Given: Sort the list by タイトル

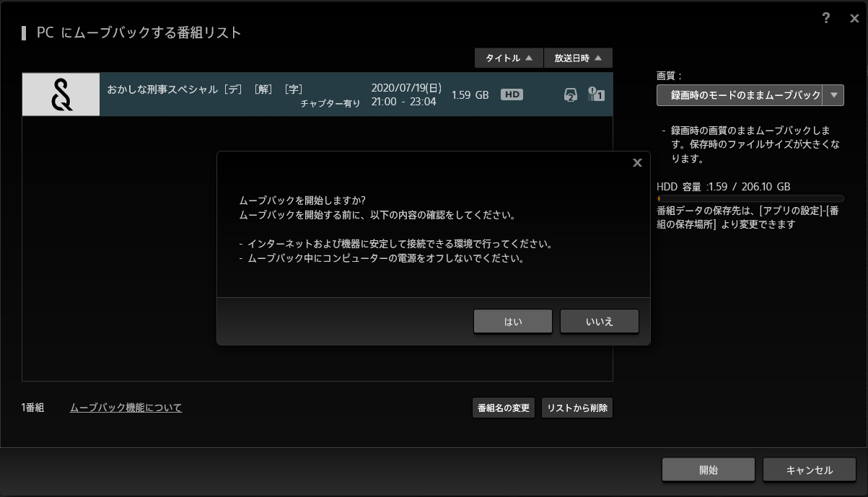Looking at the screenshot, I should click(507, 58).
